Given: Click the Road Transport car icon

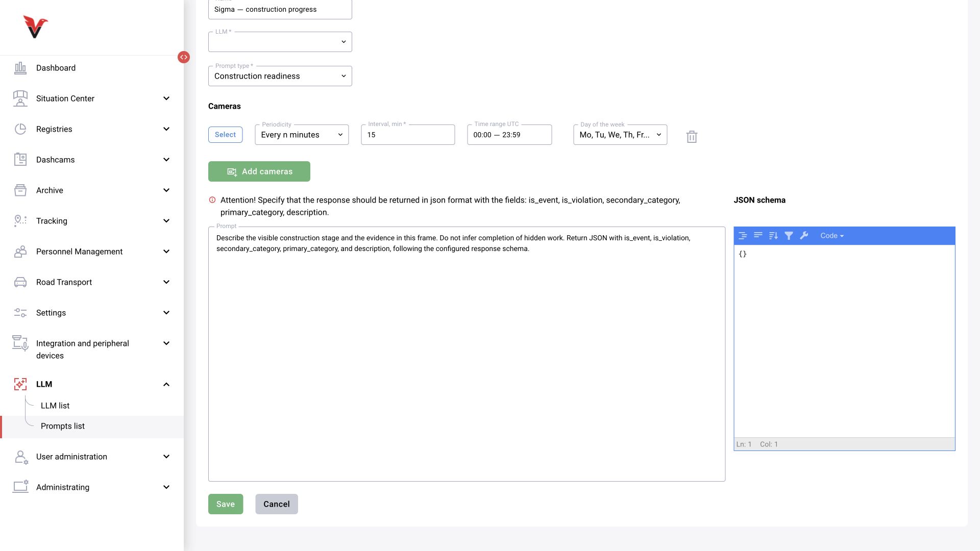Looking at the screenshot, I should pyautogui.click(x=20, y=282).
